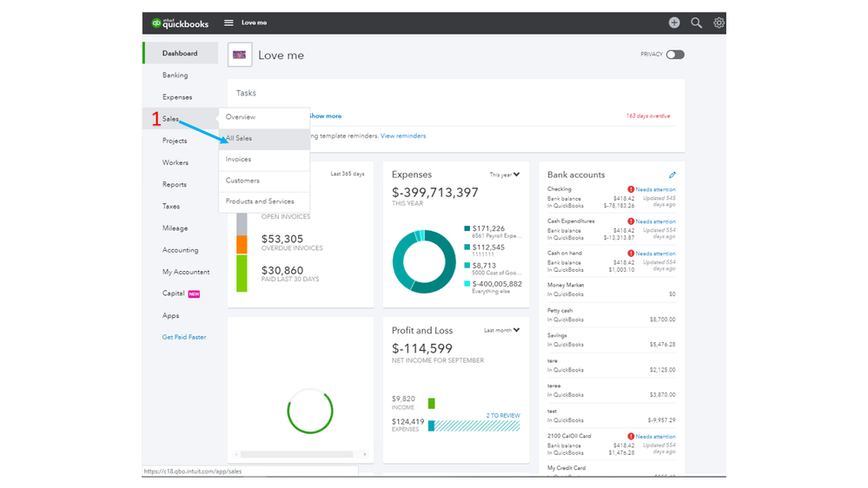Toggle the Privacy switch
Screen dimensions: 868x488
click(x=675, y=54)
